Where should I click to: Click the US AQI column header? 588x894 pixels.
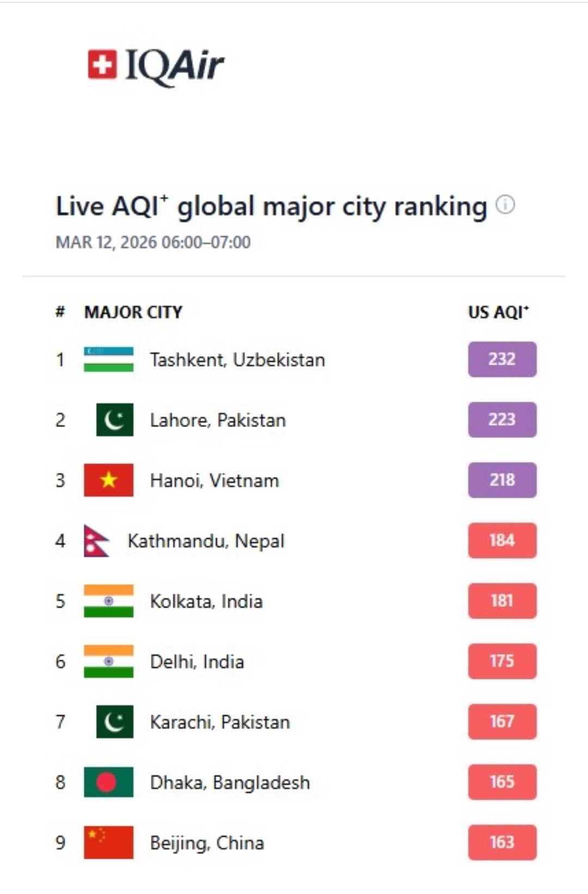498,312
